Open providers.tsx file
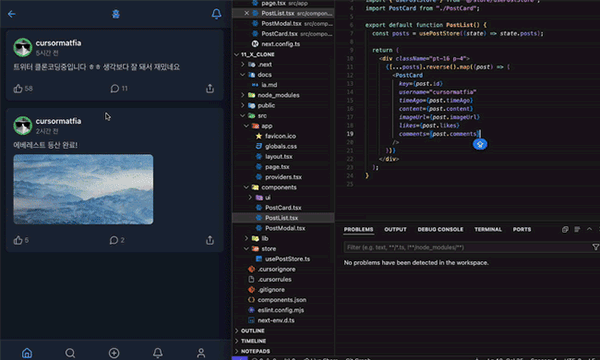The width and height of the screenshot is (600, 360). [x=283, y=177]
